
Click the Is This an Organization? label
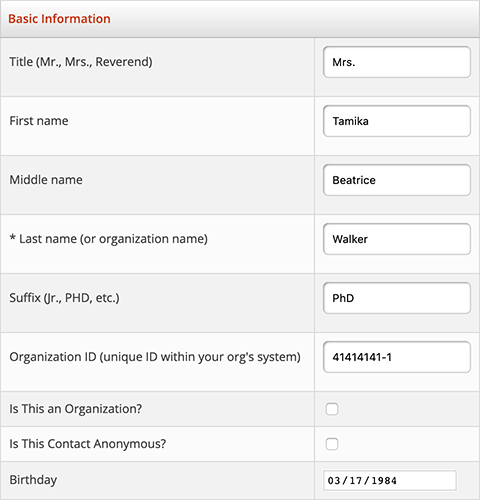pos(76,409)
